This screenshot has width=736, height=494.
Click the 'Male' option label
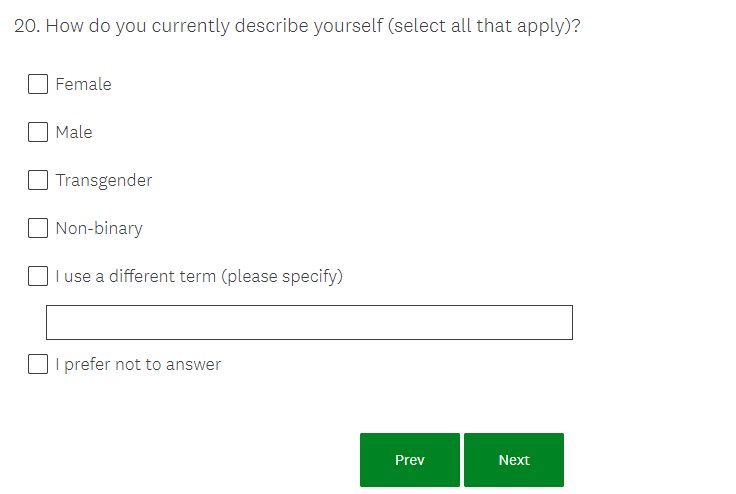(74, 132)
